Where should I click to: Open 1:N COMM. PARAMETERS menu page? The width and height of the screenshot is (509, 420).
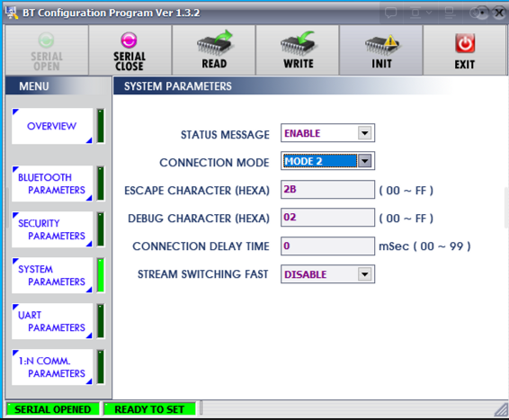tap(52, 367)
